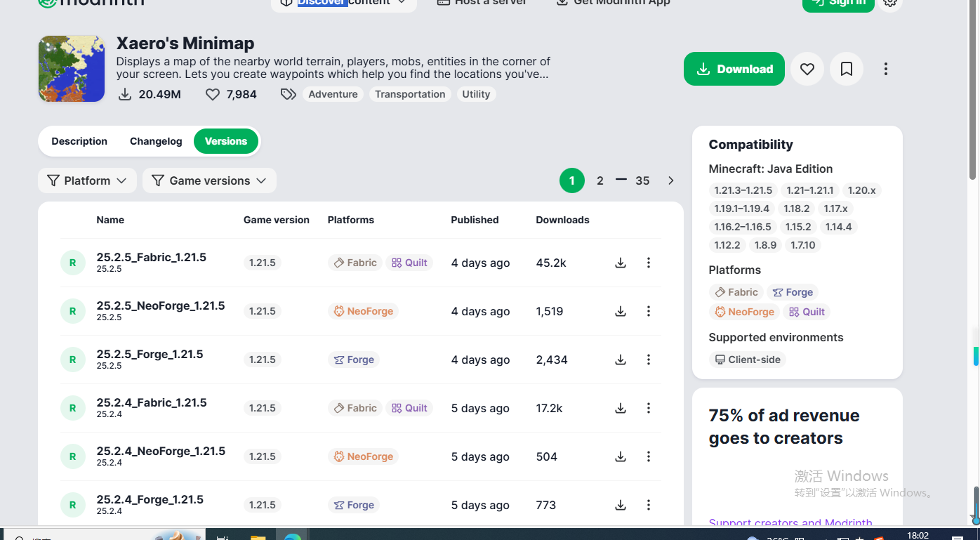Open the 25.2.4_NeoForge_1.21.5 version name
The height and width of the screenshot is (540, 980).
click(x=161, y=451)
